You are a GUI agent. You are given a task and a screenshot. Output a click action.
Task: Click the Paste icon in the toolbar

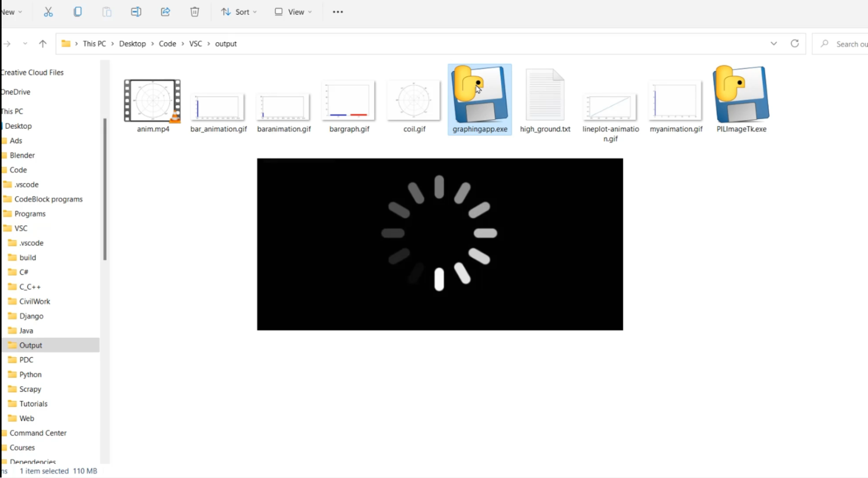coord(107,11)
